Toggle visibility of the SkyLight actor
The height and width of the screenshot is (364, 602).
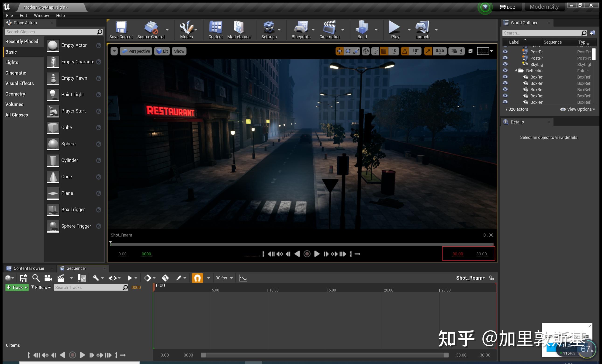coord(505,64)
